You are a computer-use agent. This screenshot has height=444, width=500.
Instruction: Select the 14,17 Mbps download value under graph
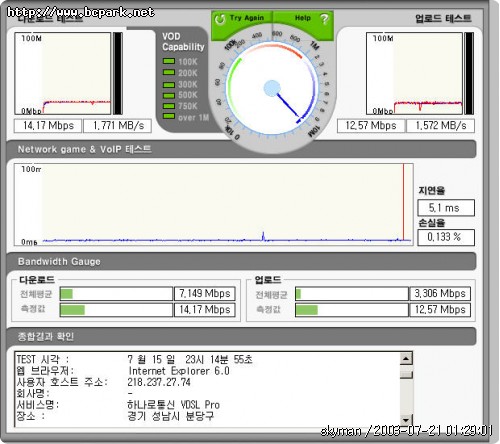tap(48, 126)
